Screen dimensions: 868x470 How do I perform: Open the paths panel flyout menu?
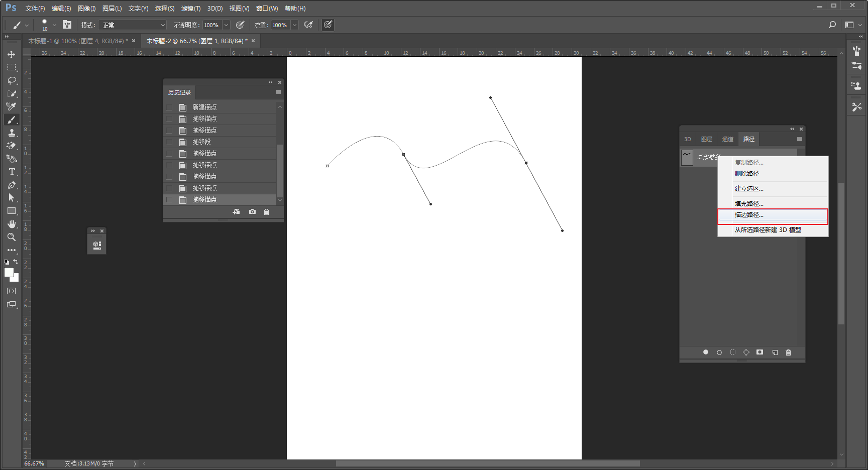(x=800, y=139)
